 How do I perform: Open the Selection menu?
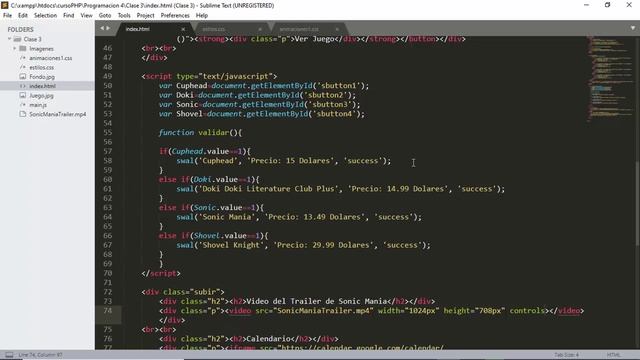(45, 16)
